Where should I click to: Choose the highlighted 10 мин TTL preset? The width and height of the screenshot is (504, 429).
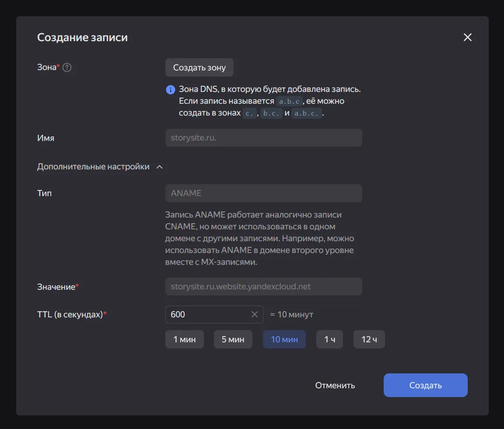[284, 339]
